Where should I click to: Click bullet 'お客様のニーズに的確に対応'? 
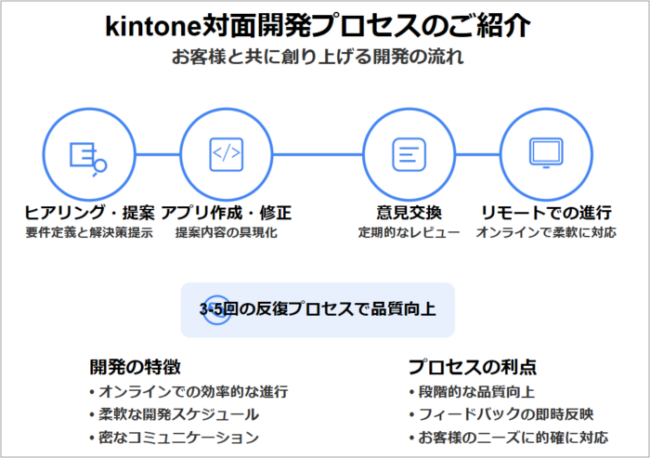tap(509, 437)
